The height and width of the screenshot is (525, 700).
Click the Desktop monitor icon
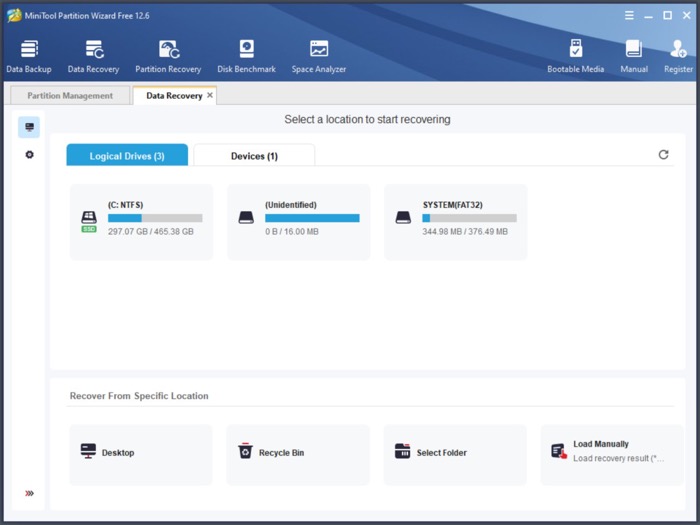[x=88, y=451]
